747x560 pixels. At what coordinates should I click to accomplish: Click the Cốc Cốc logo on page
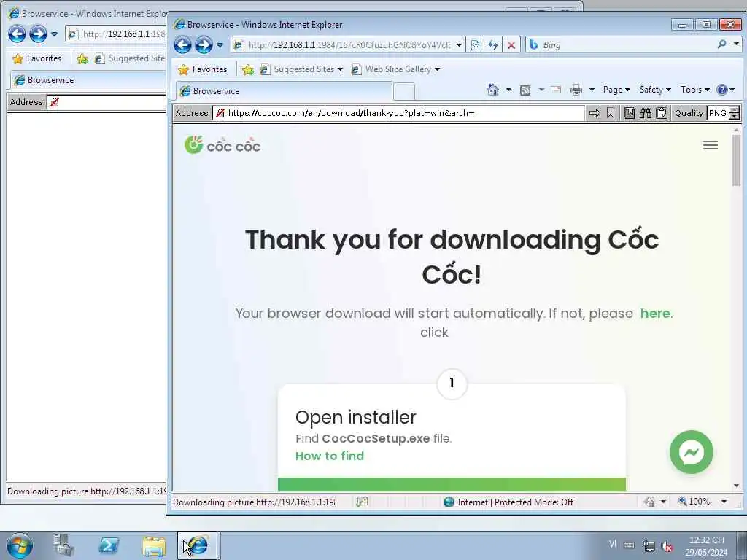coord(222,145)
